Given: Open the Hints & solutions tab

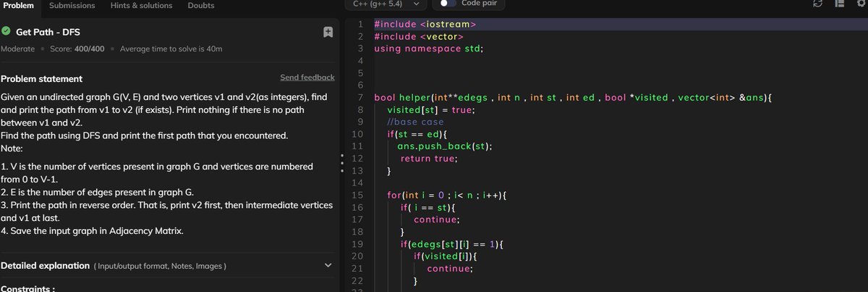Looking at the screenshot, I should pyautogui.click(x=141, y=6).
